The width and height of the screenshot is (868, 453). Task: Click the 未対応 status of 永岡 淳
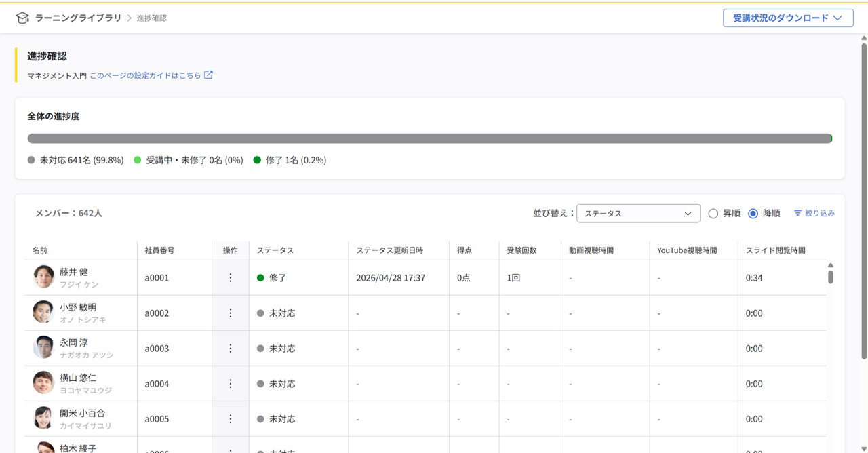(276, 349)
